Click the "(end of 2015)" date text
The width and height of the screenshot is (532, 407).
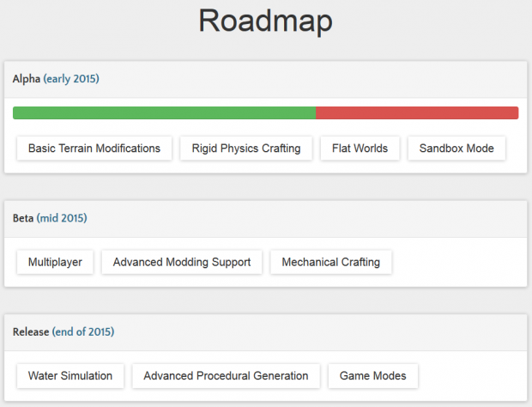pyautogui.click(x=83, y=331)
